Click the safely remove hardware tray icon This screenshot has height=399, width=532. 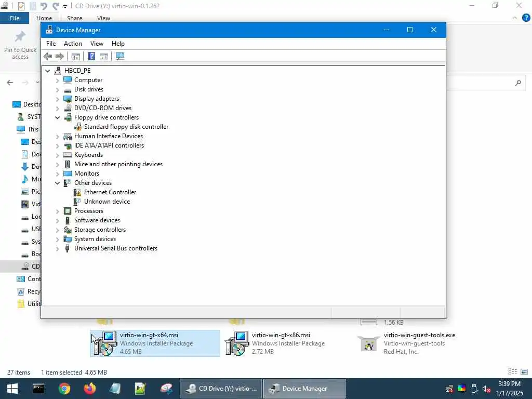pos(474,389)
